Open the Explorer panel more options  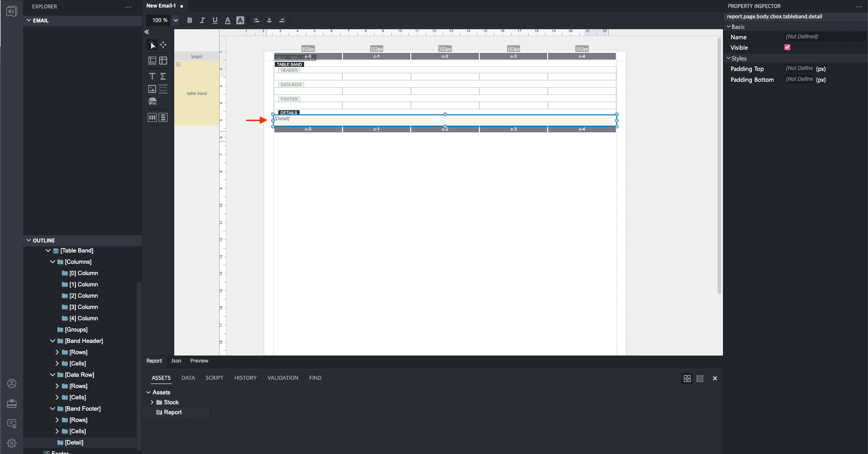pyautogui.click(x=128, y=7)
